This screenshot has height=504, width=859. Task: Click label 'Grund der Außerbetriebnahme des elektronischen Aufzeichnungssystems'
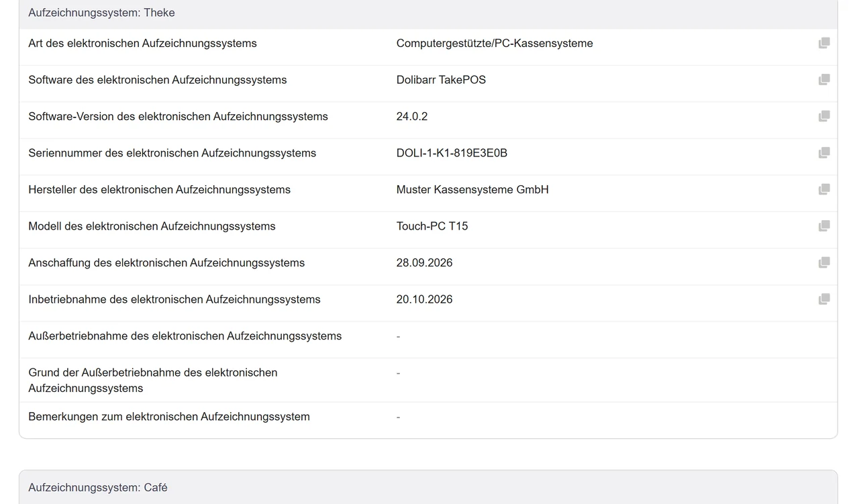(153, 381)
